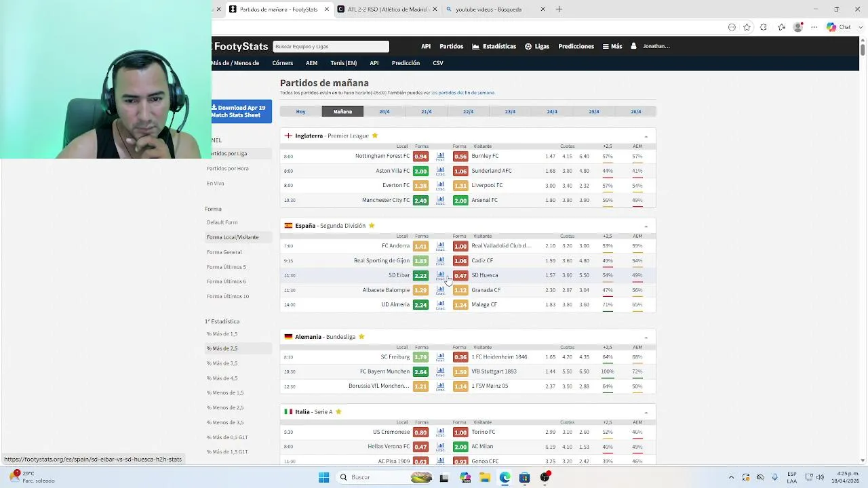Open the Córners submenu link
868x488 pixels.
click(x=283, y=63)
